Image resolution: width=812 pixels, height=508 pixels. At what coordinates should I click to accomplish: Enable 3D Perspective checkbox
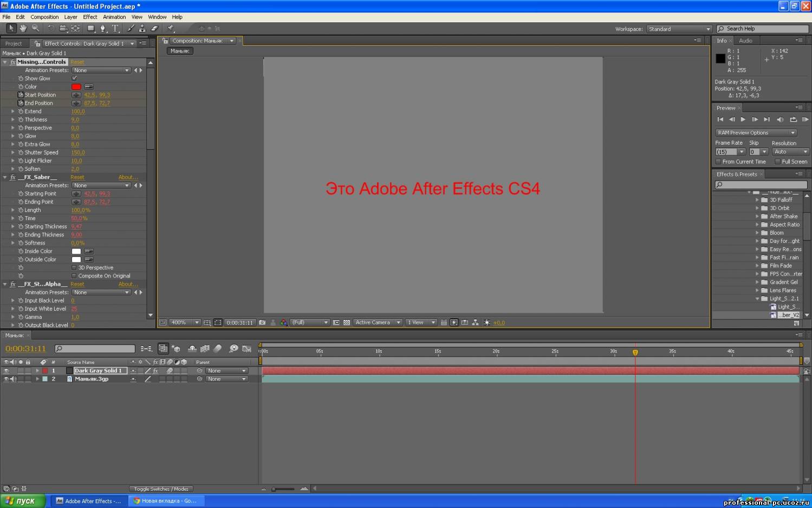click(x=74, y=267)
